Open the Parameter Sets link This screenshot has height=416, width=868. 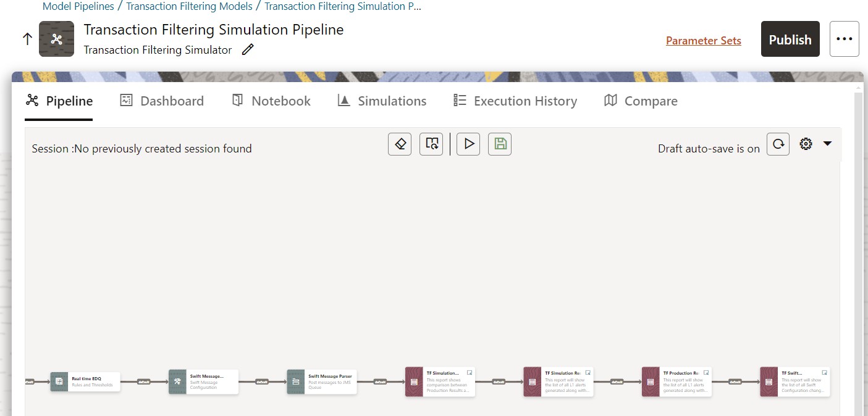[703, 41]
